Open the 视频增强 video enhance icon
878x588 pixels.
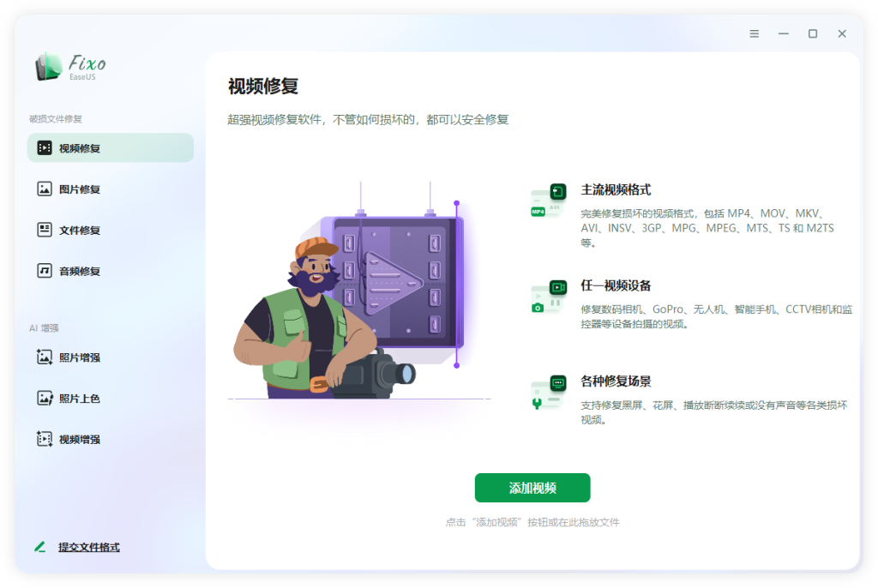click(45, 439)
